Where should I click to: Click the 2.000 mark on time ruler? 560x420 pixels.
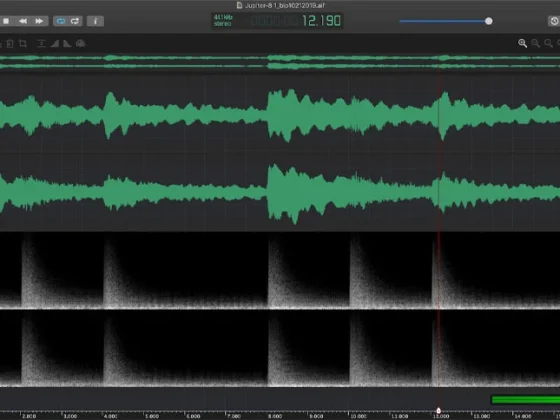(29, 416)
